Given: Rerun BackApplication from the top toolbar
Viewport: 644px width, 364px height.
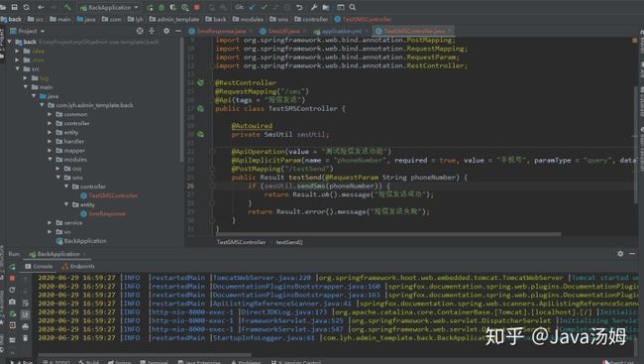Looking at the screenshot, I should tap(150, 7).
